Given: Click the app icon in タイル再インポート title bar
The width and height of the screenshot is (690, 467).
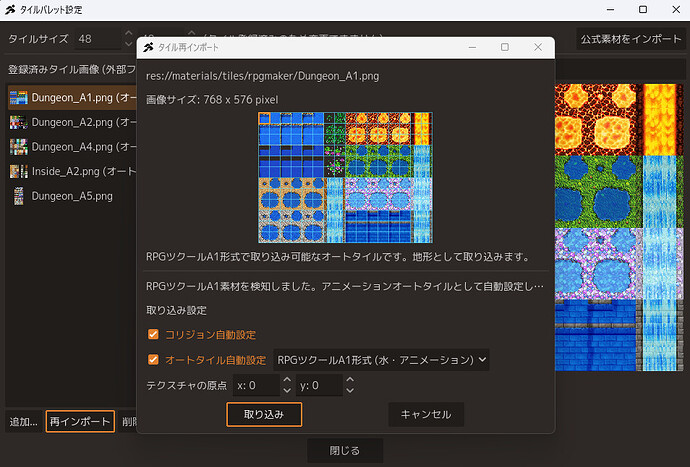Looking at the screenshot, I should click(x=148, y=47).
